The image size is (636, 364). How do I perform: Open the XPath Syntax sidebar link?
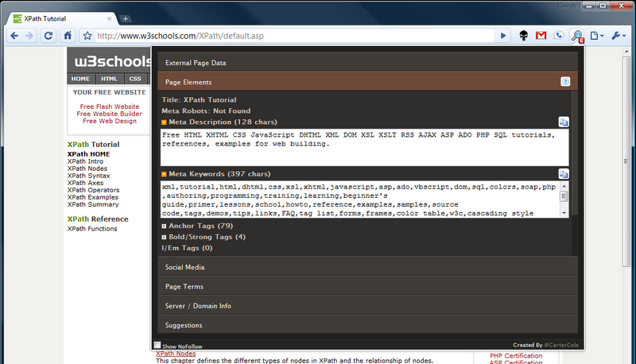[x=88, y=176]
